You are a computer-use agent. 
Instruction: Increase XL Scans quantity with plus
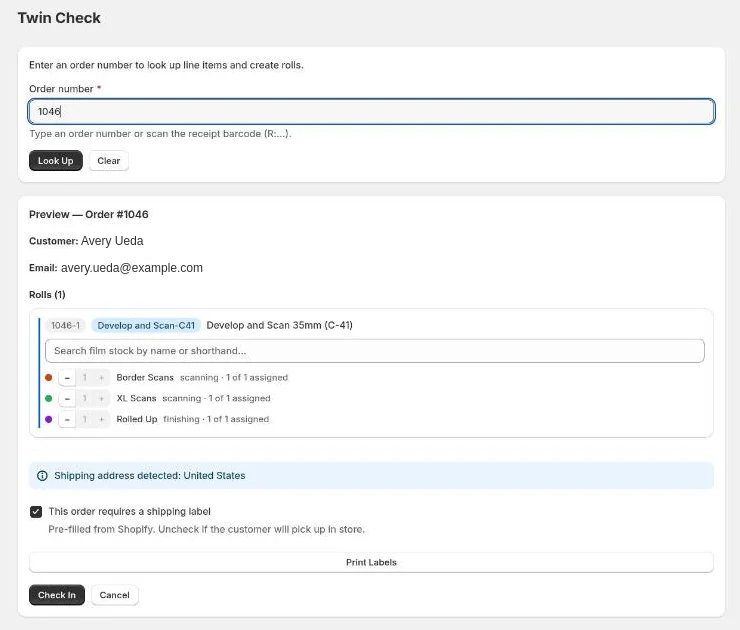pos(101,398)
